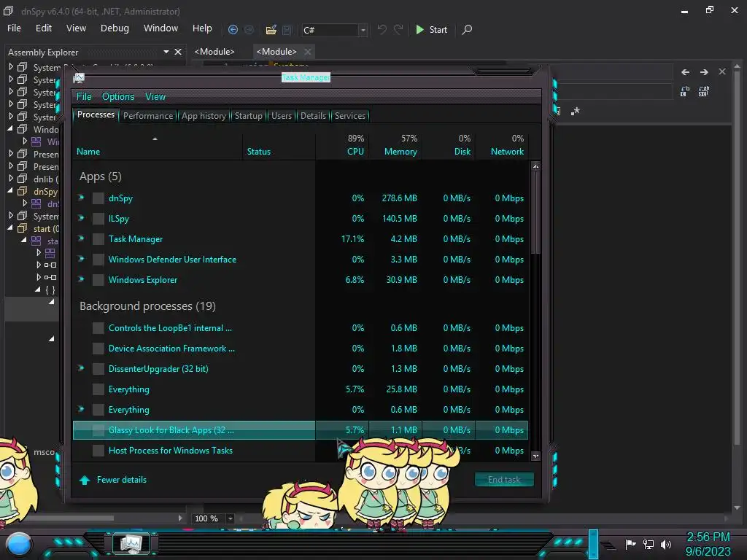Click the dnSpy process icon in Task Manager
This screenshot has height=560, width=747.
pos(98,198)
